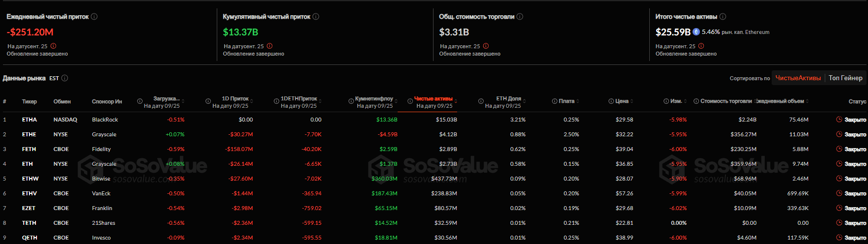Click info icon of Кумнетинфлоу column
Image resolution: width=868 pixels, height=244 pixels.
pos(351,101)
